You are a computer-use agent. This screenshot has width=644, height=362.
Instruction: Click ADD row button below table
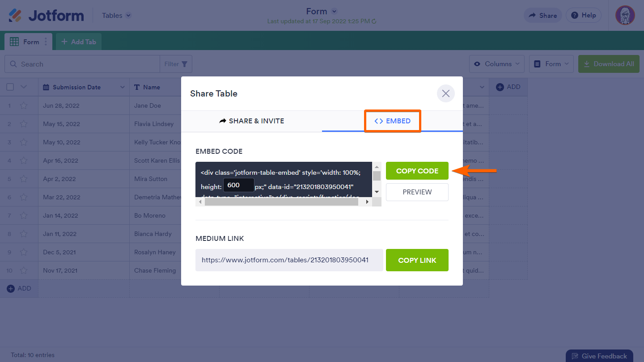coord(19,289)
